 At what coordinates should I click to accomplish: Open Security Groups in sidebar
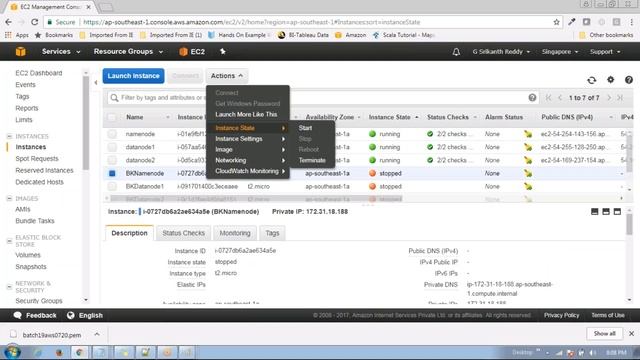coord(39,301)
